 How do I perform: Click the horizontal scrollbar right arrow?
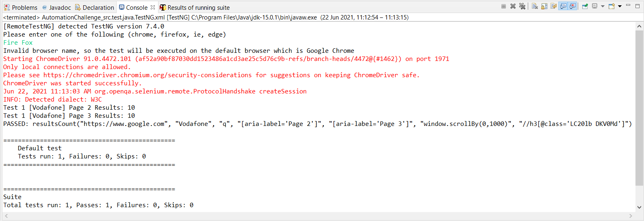[631, 216]
